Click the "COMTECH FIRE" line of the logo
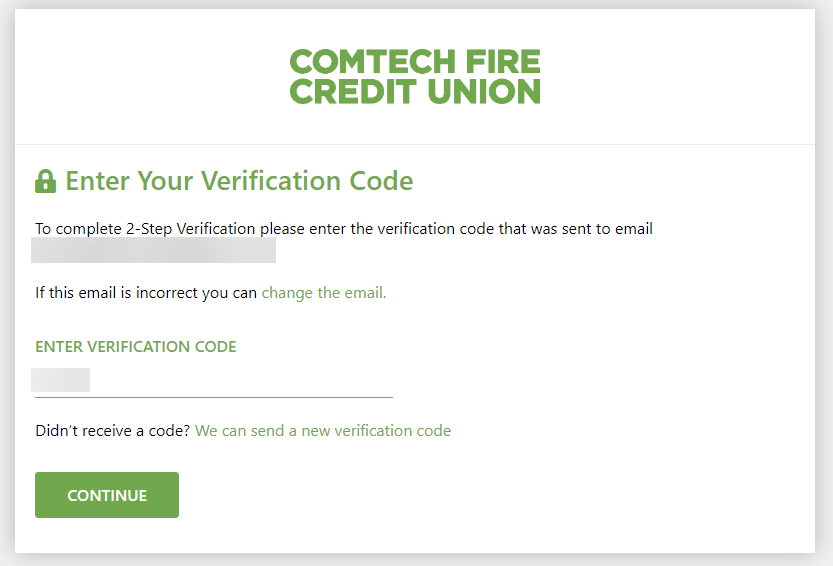The width and height of the screenshot is (833, 566). pos(415,61)
